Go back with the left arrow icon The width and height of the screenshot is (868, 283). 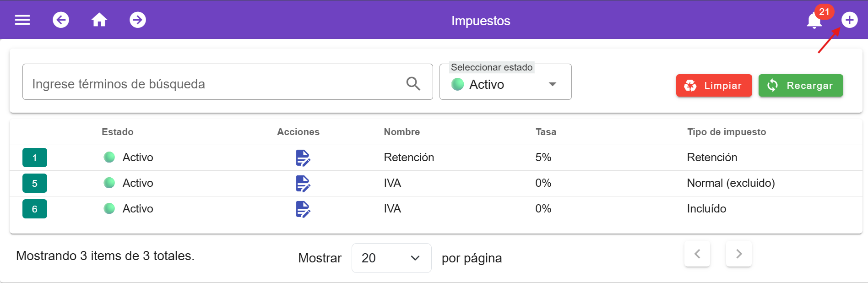[x=61, y=20]
